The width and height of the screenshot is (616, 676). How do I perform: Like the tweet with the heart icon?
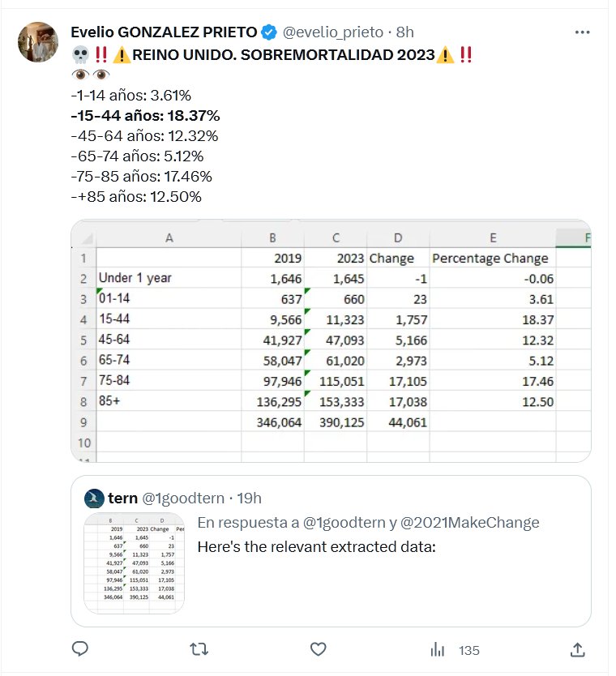point(319,649)
